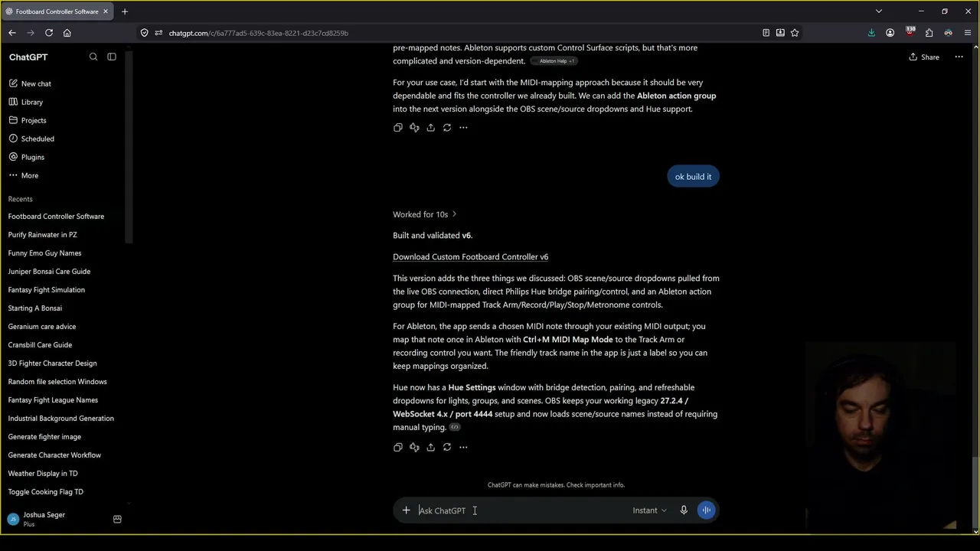Focus the Ask ChatGPT input field
980x551 pixels.
(521, 510)
